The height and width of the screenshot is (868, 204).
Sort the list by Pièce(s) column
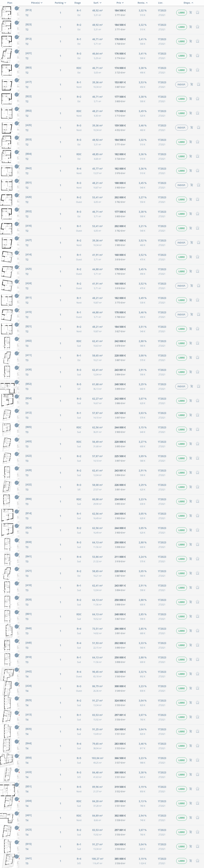click(x=36, y=3)
